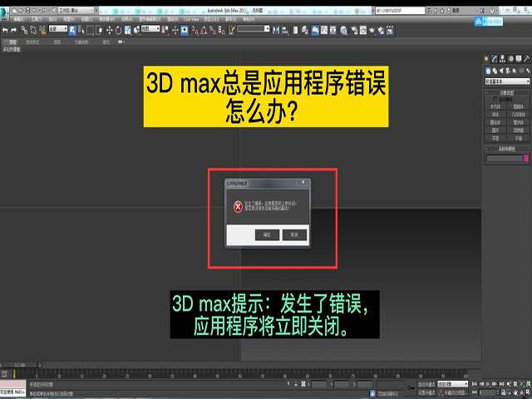Open the Standard Primitives category dropdown

point(507,81)
